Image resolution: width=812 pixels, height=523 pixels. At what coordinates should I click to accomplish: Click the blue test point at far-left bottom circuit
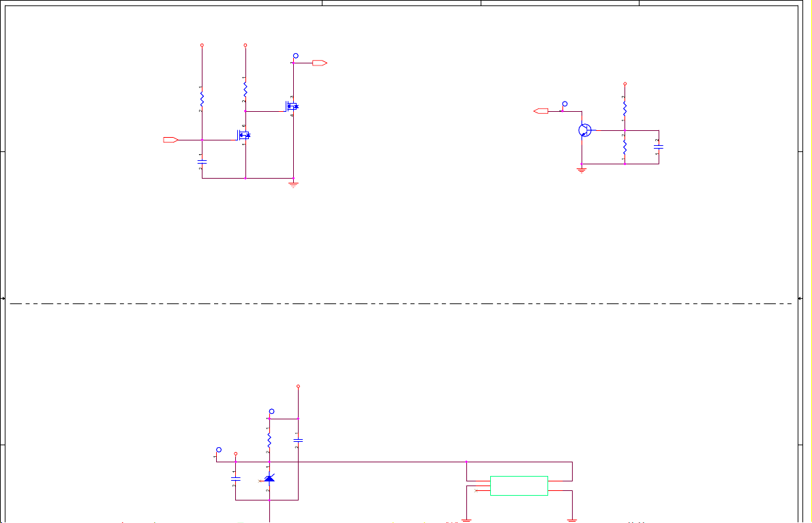pyautogui.click(x=219, y=450)
